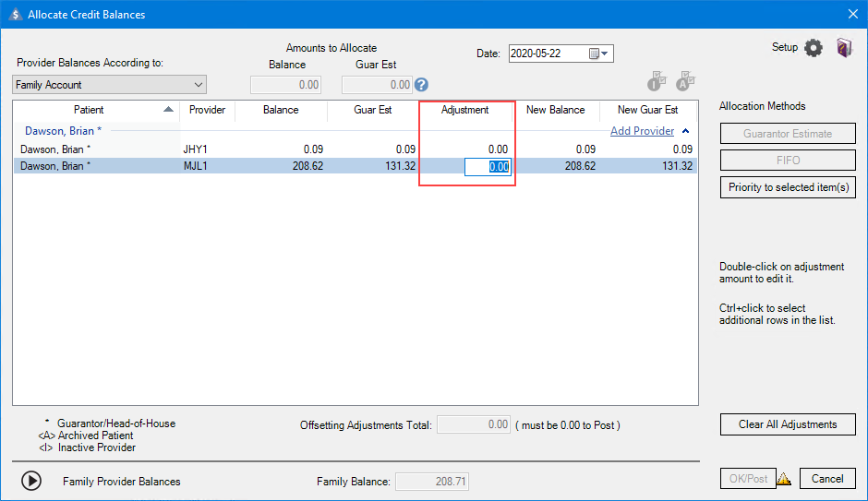This screenshot has width=868, height=501.
Task: Click the blue question mark help icon
Action: pyautogui.click(x=422, y=85)
